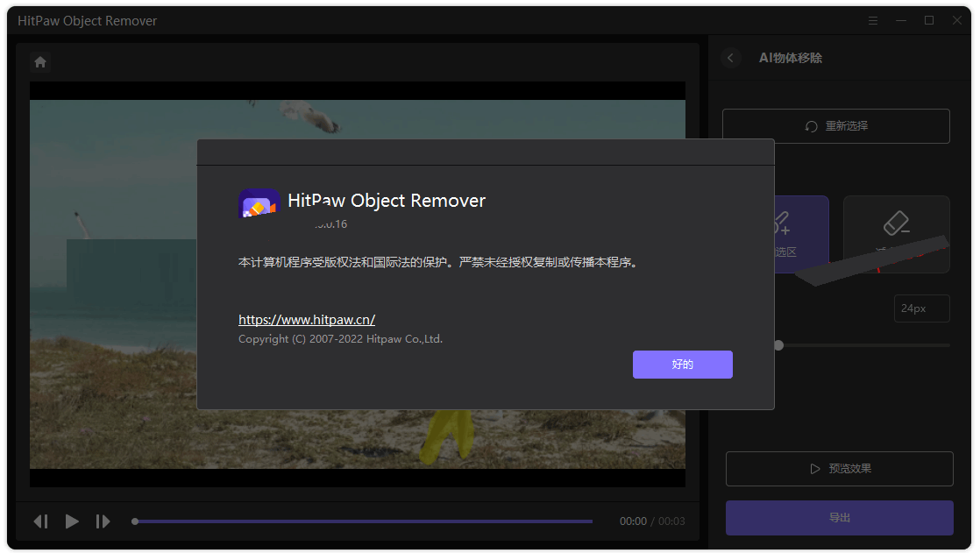The width and height of the screenshot is (980, 553).
Task: Adjust the brush size slider
Action: [778, 344]
